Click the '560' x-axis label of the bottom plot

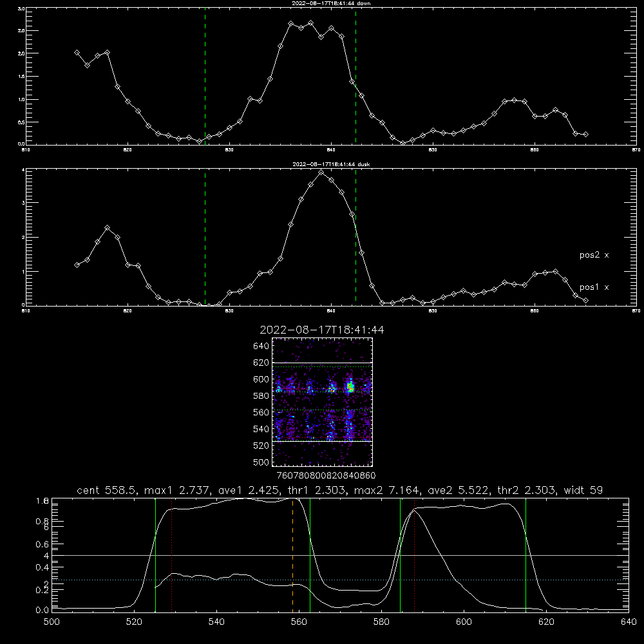299,622
